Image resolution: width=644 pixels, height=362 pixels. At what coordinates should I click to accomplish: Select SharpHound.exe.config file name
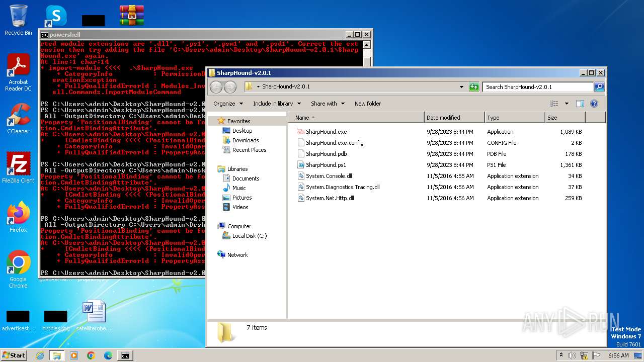pyautogui.click(x=335, y=143)
